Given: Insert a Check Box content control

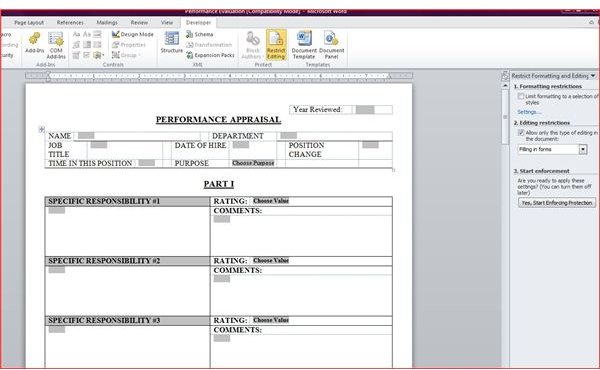Looking at the screenshot, I should click(x=87, y=55).
